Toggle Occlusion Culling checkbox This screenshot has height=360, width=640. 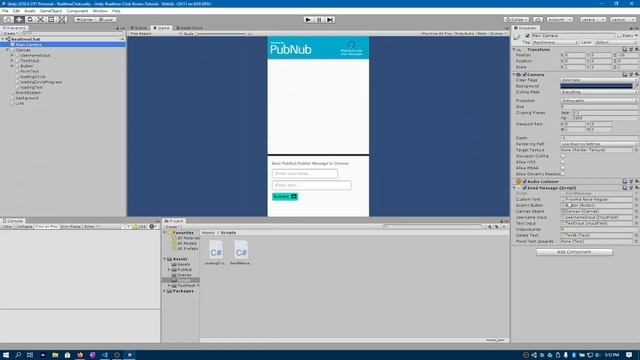tap(562, 156)
